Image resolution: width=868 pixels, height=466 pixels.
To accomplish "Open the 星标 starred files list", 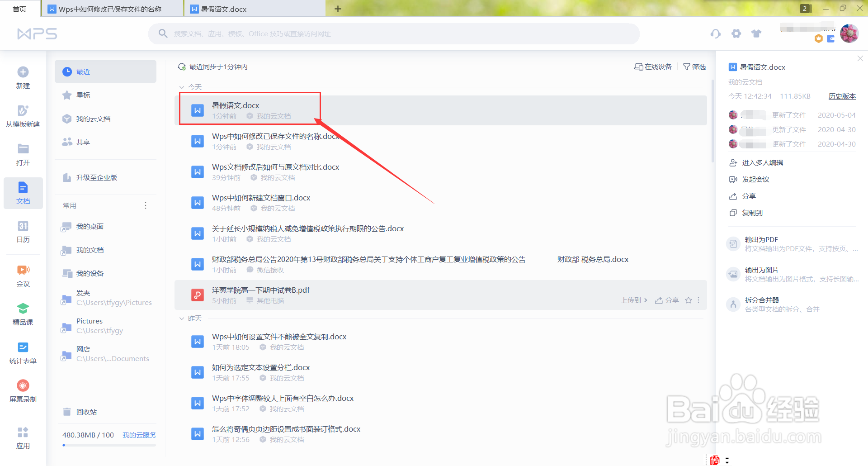I will pos(83,95).
